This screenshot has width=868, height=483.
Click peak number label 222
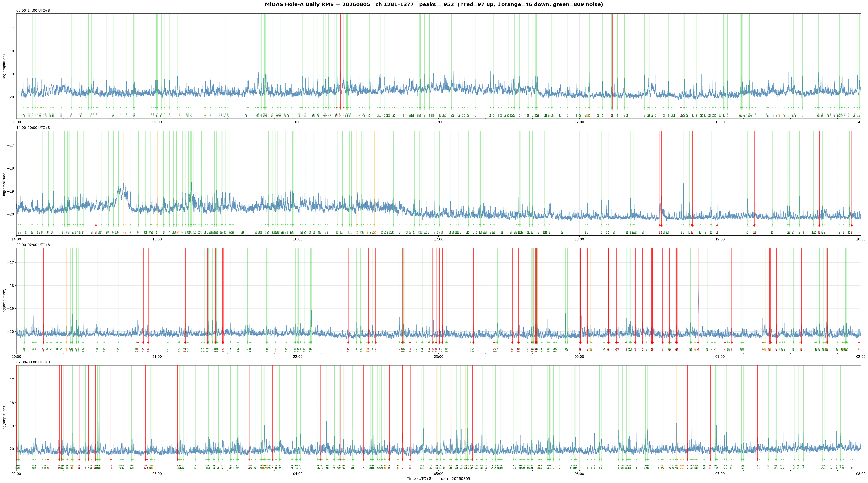point(802,115)
